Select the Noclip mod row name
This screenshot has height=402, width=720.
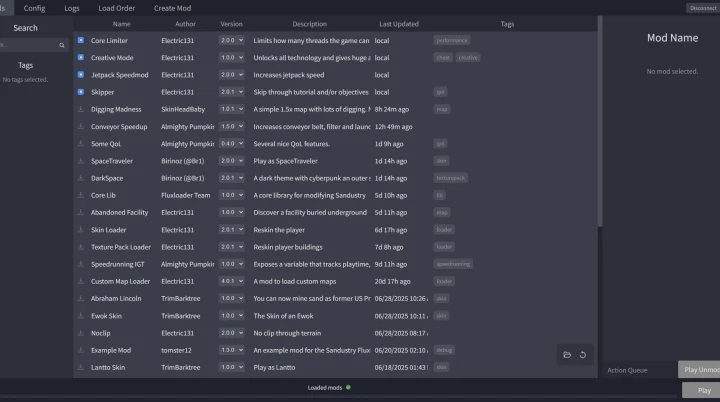click(x=101, y=333)
